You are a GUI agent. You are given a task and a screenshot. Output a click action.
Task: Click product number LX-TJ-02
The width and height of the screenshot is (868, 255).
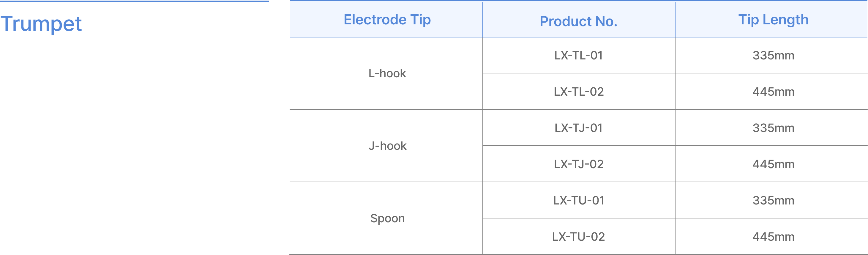579,164
